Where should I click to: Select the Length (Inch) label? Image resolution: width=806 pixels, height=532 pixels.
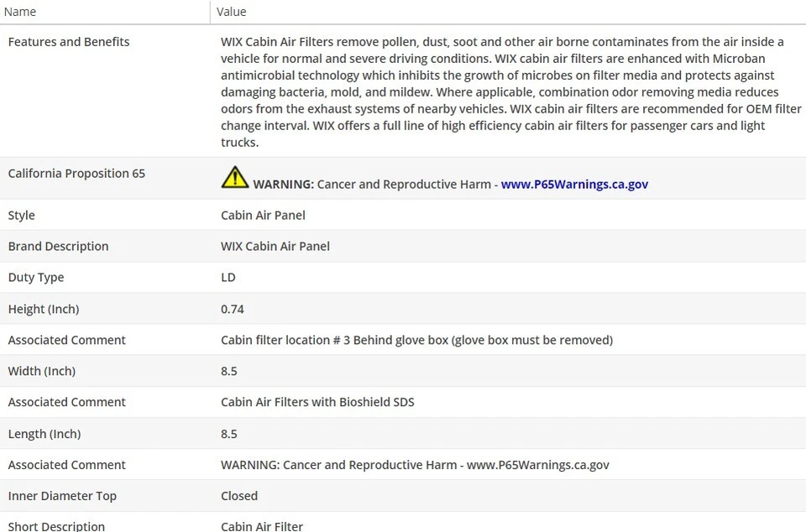tap(44, 434)
